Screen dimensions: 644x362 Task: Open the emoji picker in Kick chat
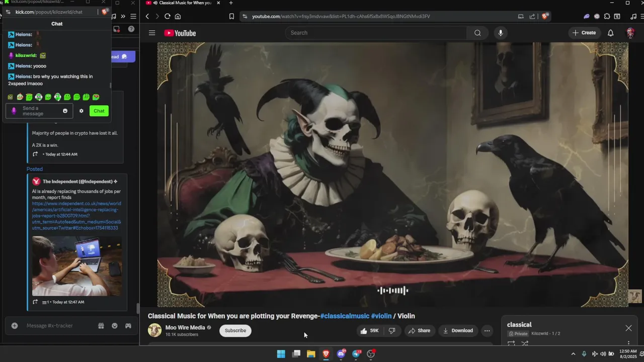(65, 111)
